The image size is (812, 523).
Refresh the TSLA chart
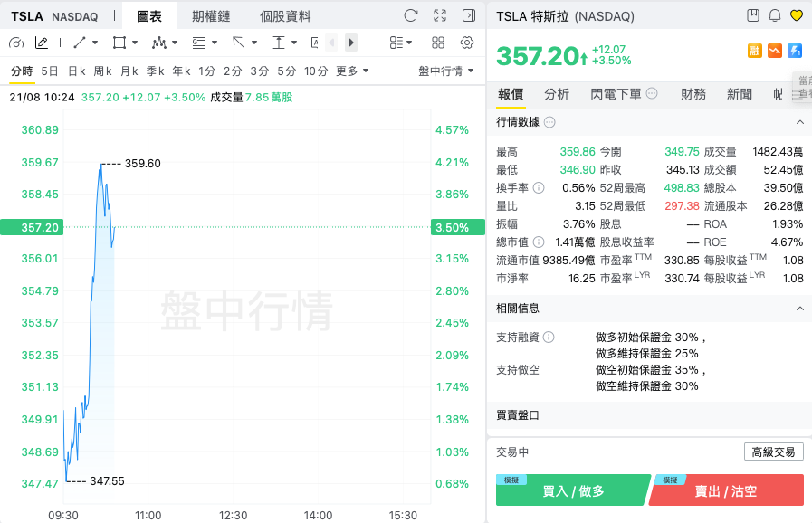(x=411, y=15)
